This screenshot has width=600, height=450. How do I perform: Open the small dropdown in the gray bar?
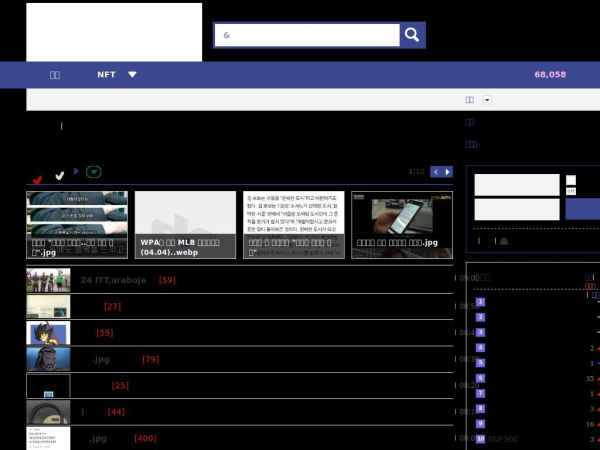tap(487, 100)
